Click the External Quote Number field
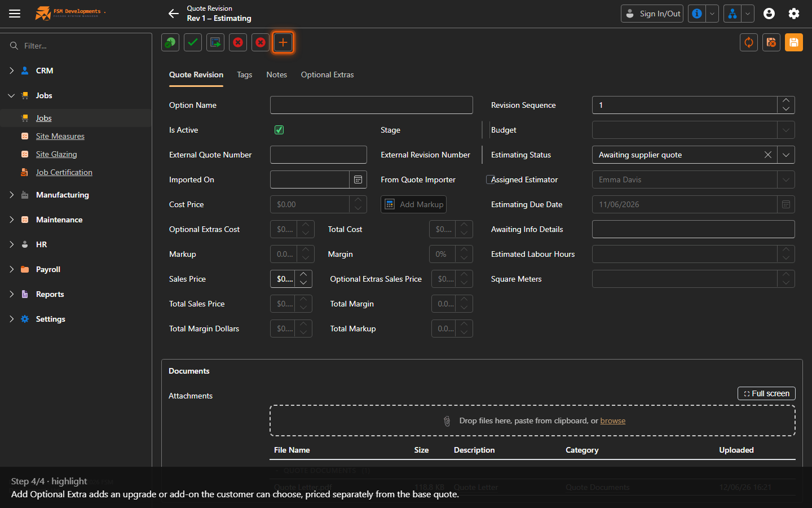This screenshot has height=508, width=812. click(319, 155)
